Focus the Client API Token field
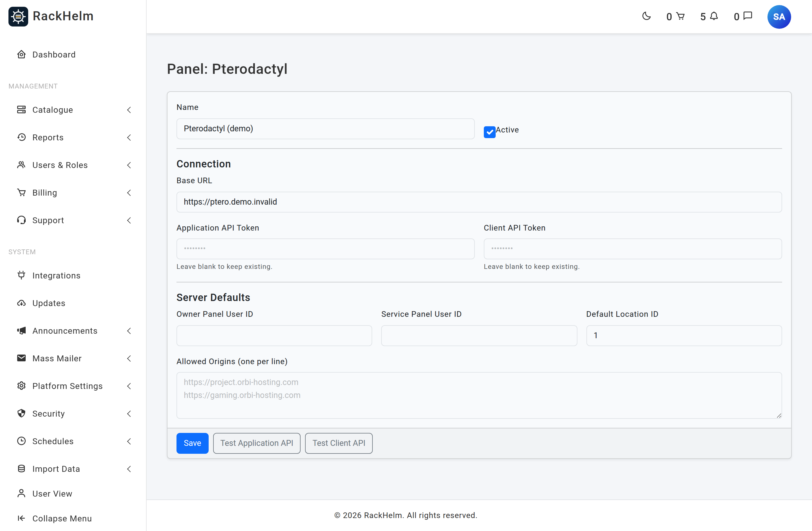812x531 pixels. pos(632,249)
